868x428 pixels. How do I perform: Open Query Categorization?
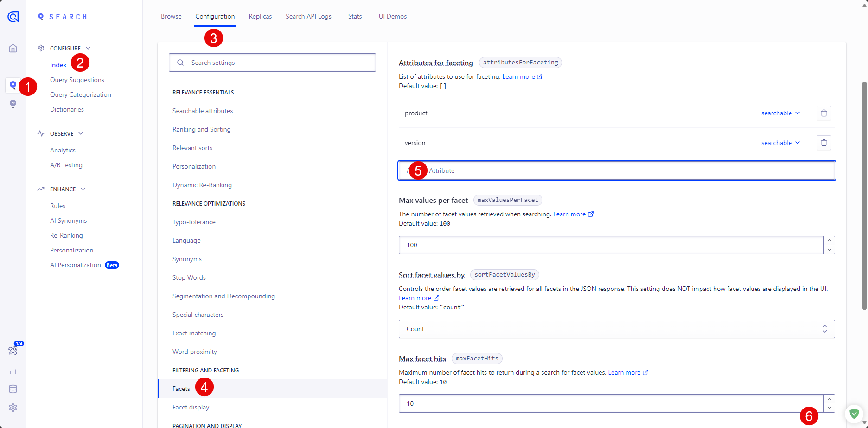80,94
